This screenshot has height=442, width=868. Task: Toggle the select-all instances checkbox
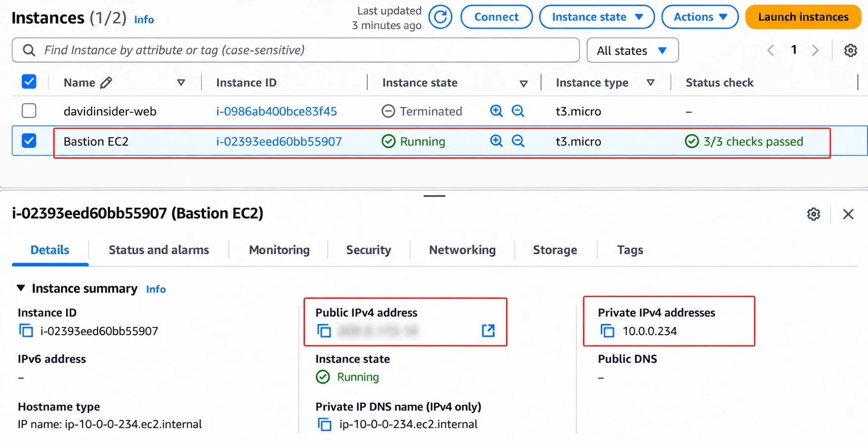pos(29,81)
